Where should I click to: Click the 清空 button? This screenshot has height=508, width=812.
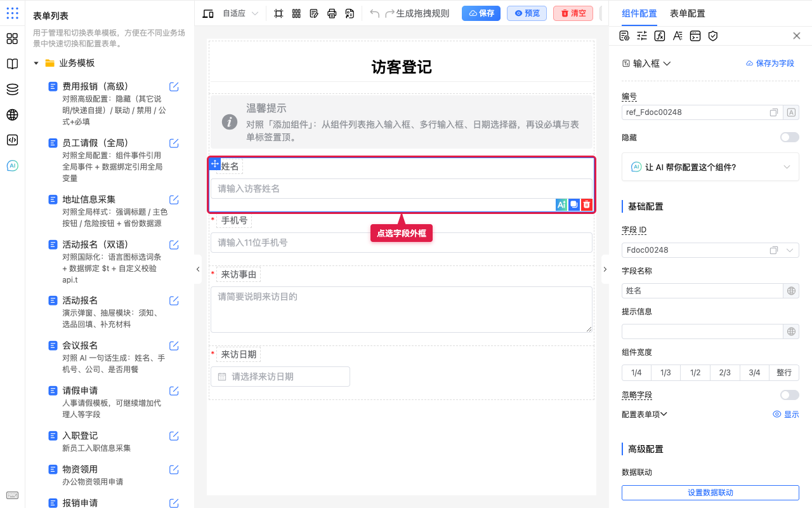click(x=573, y=13)
